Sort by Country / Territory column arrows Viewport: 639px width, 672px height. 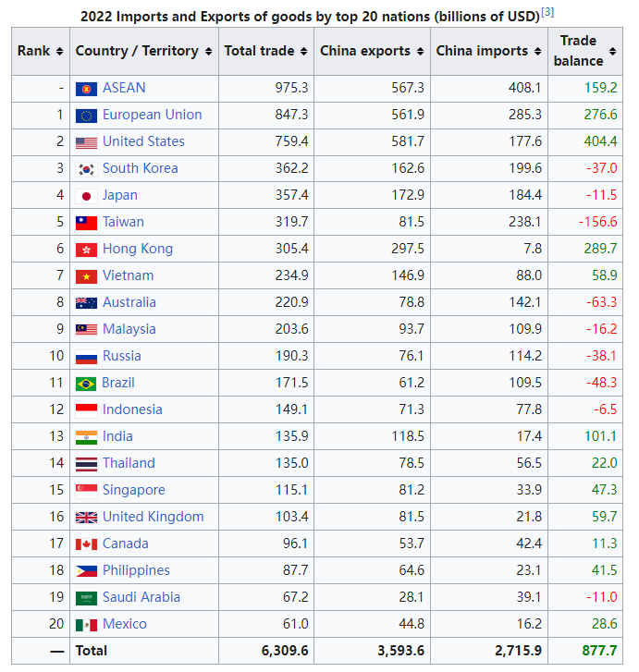pos(208,52)
